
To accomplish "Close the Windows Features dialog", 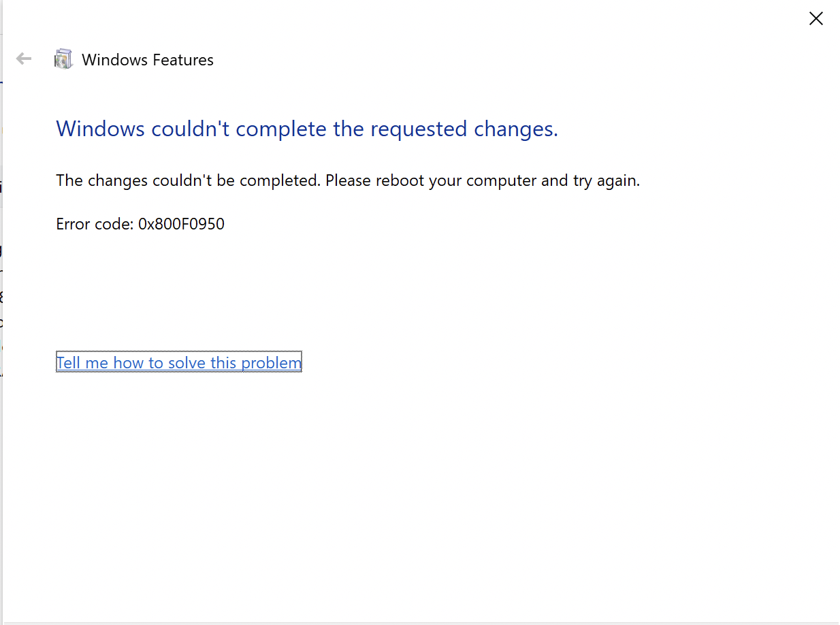I will click(815, 18).
